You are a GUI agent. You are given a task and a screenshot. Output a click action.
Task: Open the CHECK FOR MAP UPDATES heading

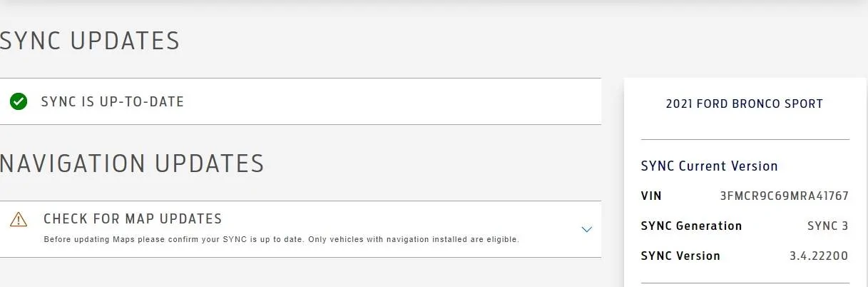click(x=133, y=218)
